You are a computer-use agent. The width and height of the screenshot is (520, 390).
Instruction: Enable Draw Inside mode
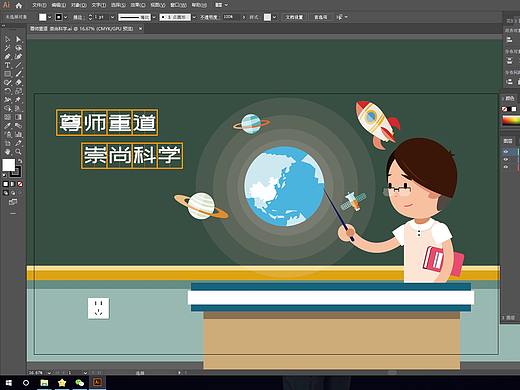[x=20, y=193]
